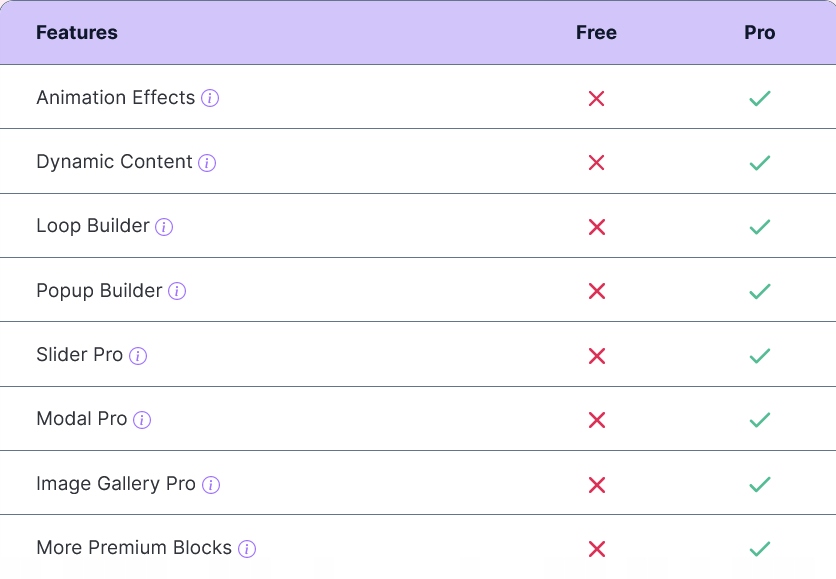Open Modal Pro info icon
This screenshot has height=579, width=836.
[x=142, y=420]
